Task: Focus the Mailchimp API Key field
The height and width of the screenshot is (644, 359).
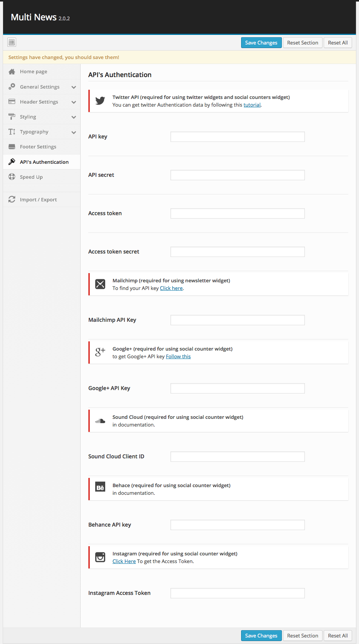Action: 238,320
